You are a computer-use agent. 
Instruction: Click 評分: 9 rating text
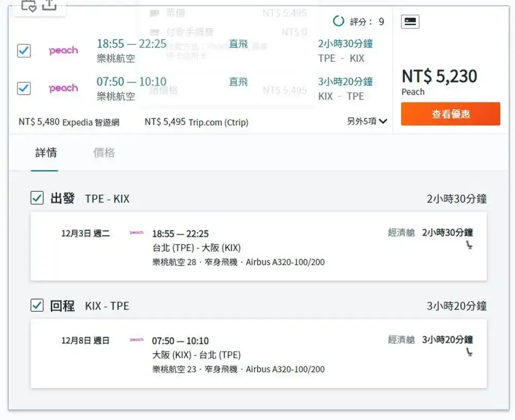click(x=367, y=22)
